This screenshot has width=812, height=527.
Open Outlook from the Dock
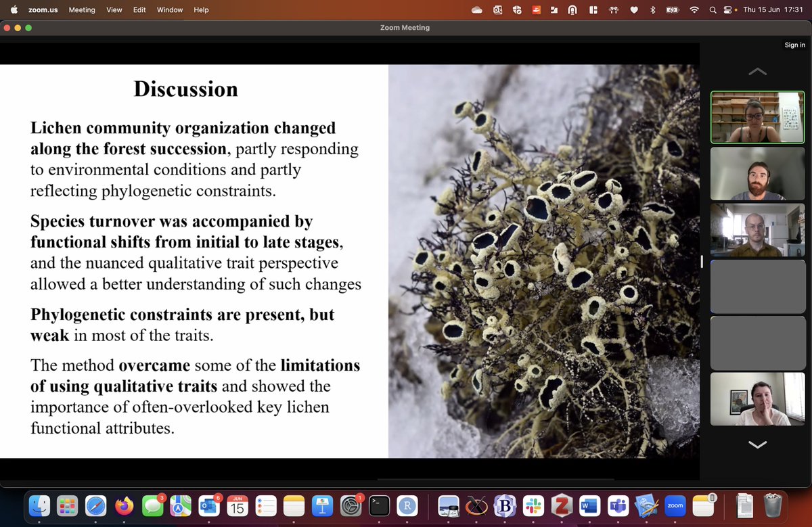click(209, 505)
